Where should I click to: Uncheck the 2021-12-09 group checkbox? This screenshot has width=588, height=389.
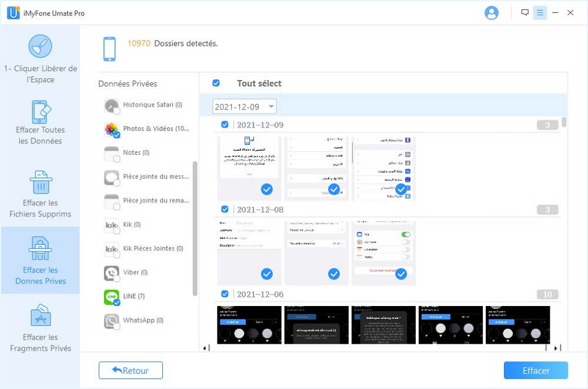coord(225,125)
